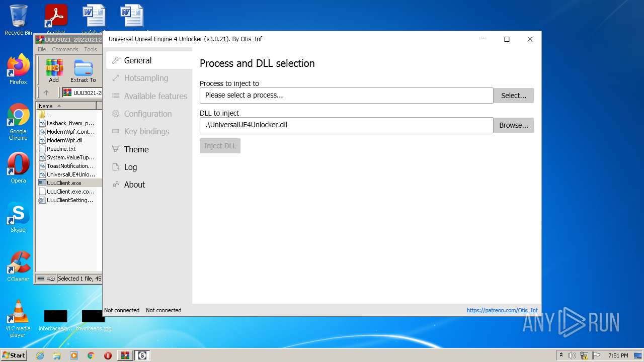Click WinRAR Extract To toolbar icon

point(83,71)
